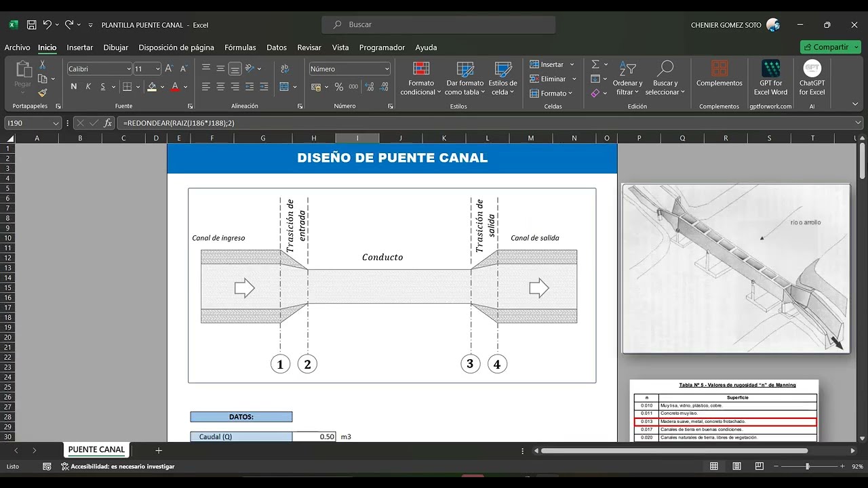The image size is (868, 488).
Task: Toggle align text left
Action: tap(206, 87)
